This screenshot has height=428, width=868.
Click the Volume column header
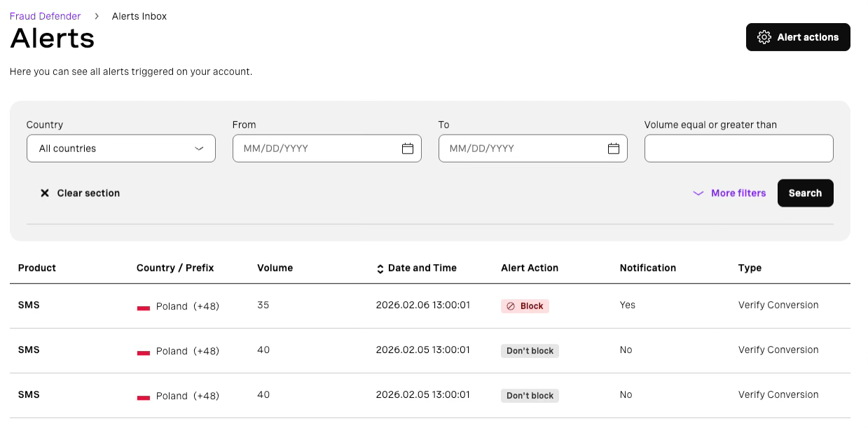tap(275, 268)
